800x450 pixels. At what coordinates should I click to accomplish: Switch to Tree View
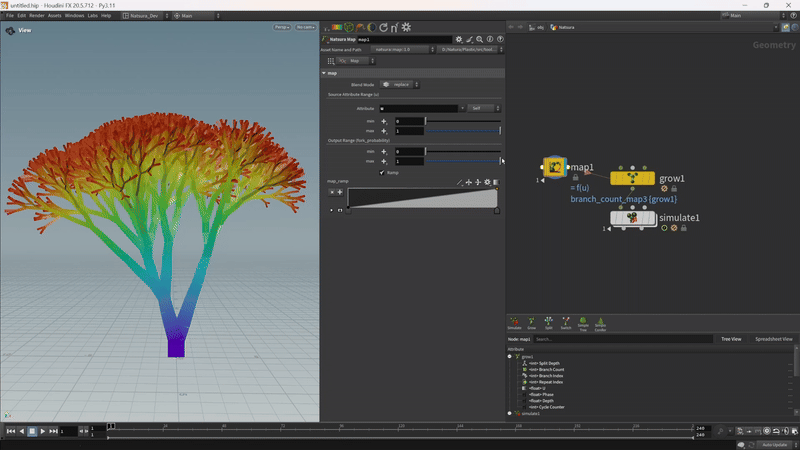point(731,339)
